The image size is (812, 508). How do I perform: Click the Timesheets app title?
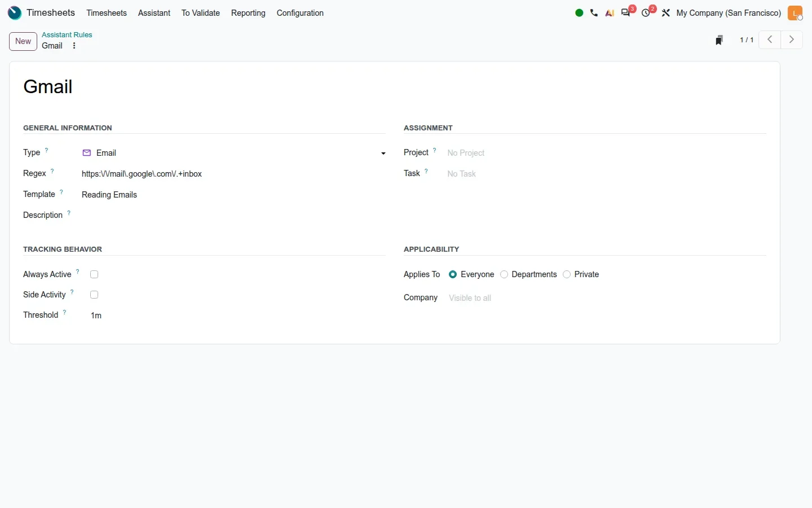click(x=51, y=13)
